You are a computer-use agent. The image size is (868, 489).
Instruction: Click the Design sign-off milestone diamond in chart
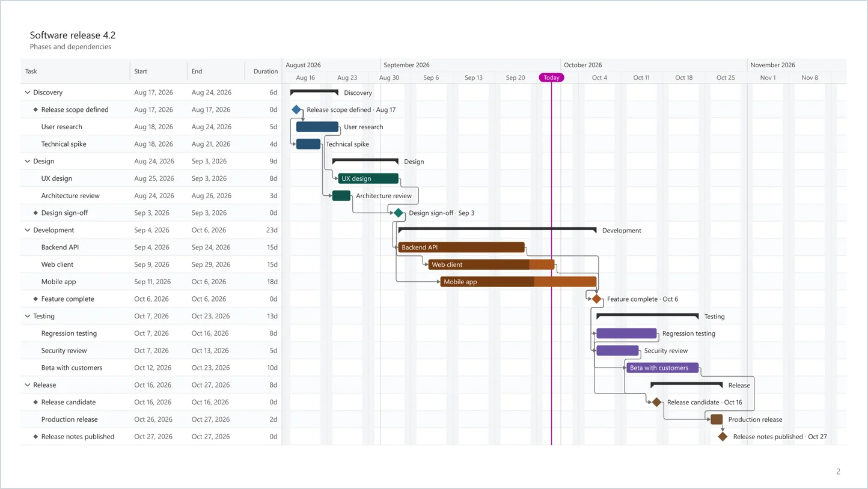pyautogui.click(x=399, y=213)
